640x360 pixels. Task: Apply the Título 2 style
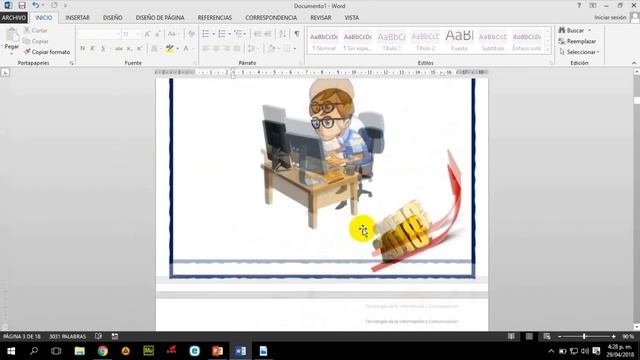(425, 41)
